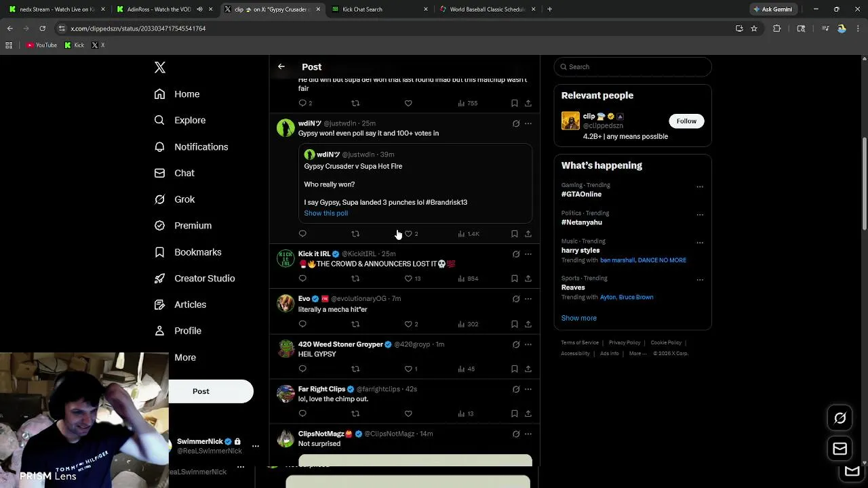
Task: Open the Home navigation item
Action: point(177,94)
